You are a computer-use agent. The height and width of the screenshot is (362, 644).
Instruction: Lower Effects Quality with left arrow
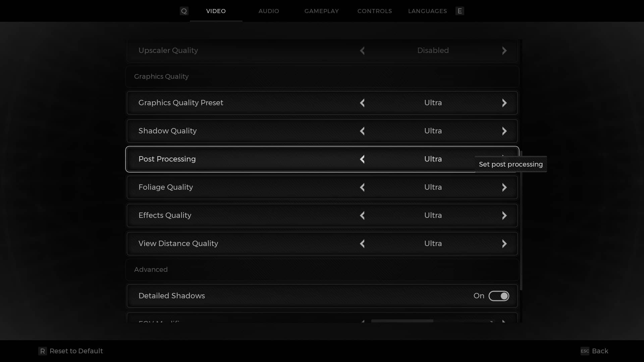(x=362, y=216)
